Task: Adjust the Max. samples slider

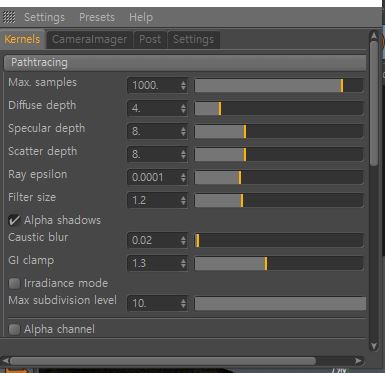Action: click(x=279, y=85)
